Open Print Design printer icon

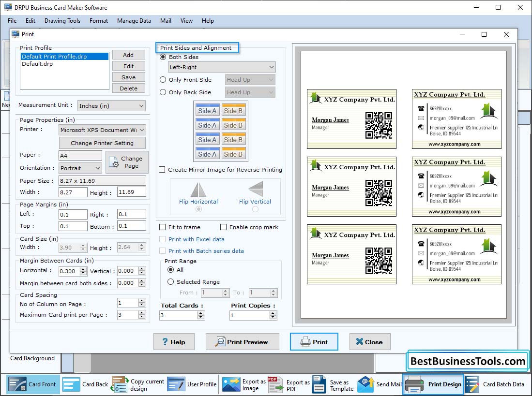point(414,384)
